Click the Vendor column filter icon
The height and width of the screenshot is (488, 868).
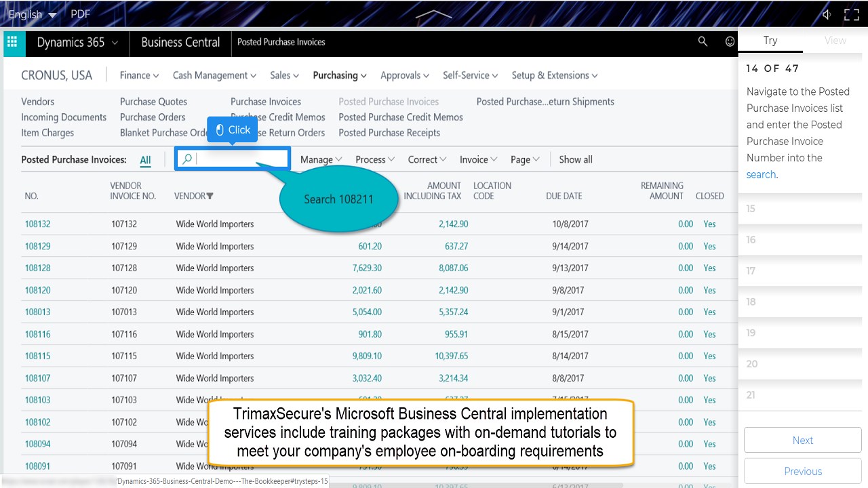coord(210,196)
